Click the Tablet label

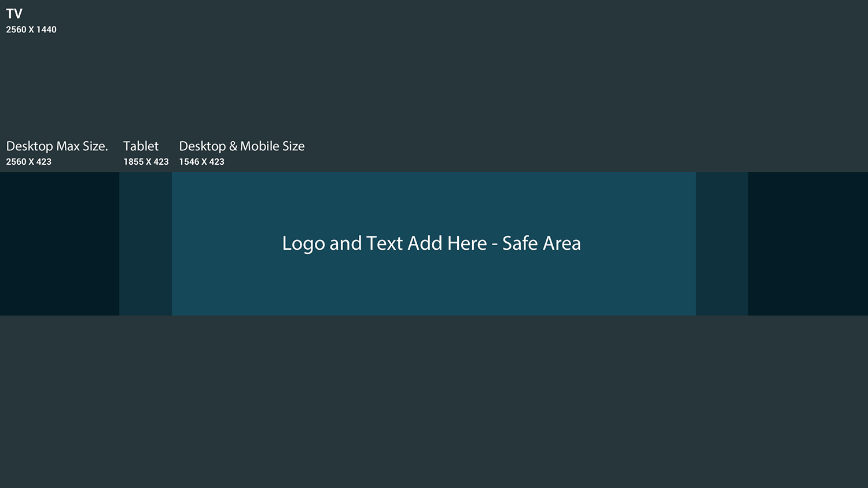point(141,146)
